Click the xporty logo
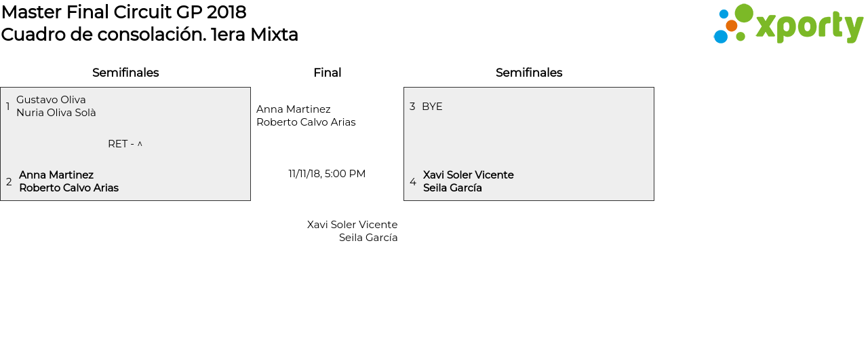868x349 pixels. tap(788, 24)
